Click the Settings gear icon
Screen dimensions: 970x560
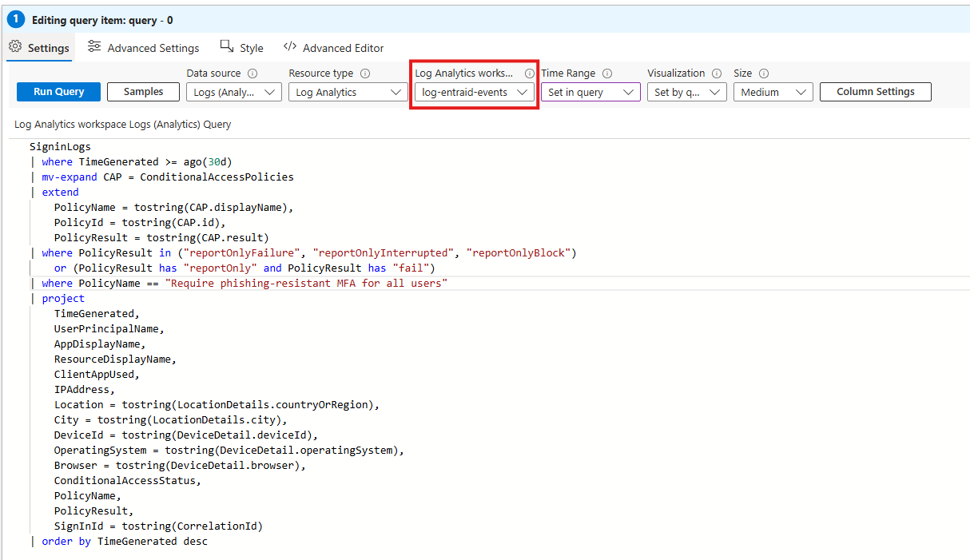14,47
